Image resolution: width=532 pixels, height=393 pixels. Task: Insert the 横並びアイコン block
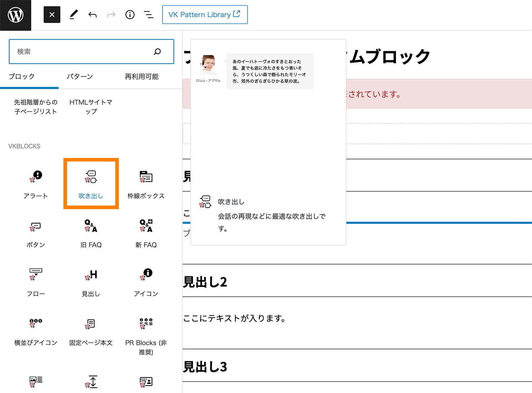point(35,330)
